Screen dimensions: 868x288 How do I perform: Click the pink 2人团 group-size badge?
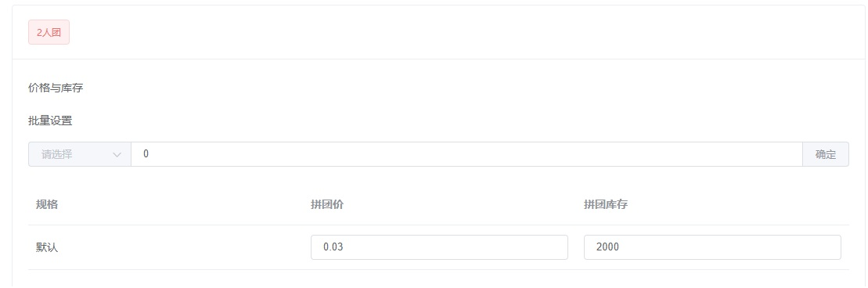coord(49,32)
